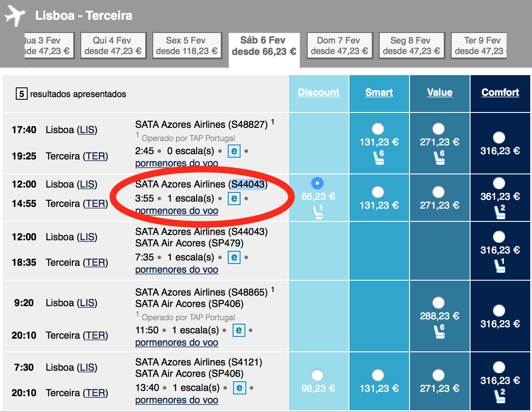Click '5 resultados apresentados' text
Screen dimensions: 532x412
(71, 94)
